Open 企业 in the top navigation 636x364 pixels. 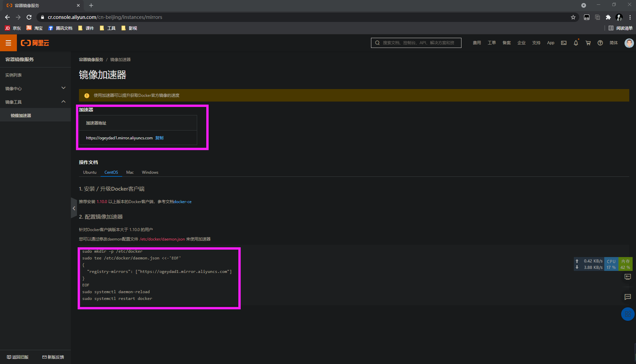click(522, 43)
